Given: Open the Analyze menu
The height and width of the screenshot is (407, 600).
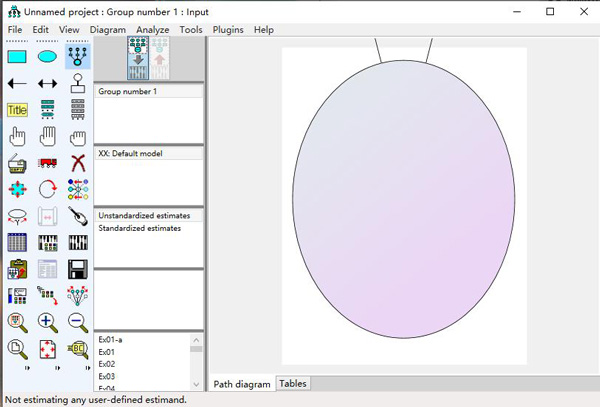Looking at the screenshot, I should pos(153,30).
